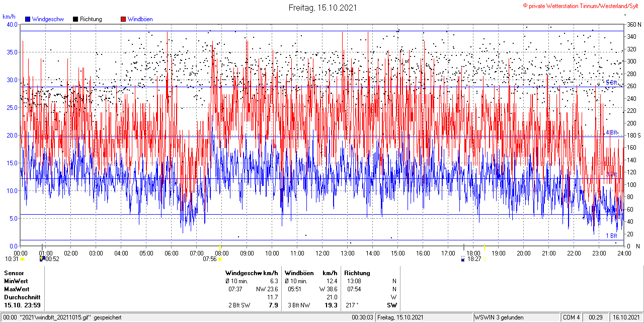Click the yellow sunset tick mark near 18:30
The height and width of the screenshot is (323, 644).
point(484,246)
